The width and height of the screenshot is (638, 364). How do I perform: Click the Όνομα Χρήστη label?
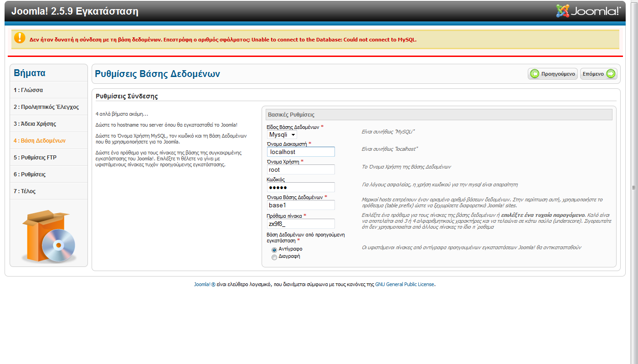point(283,162)
